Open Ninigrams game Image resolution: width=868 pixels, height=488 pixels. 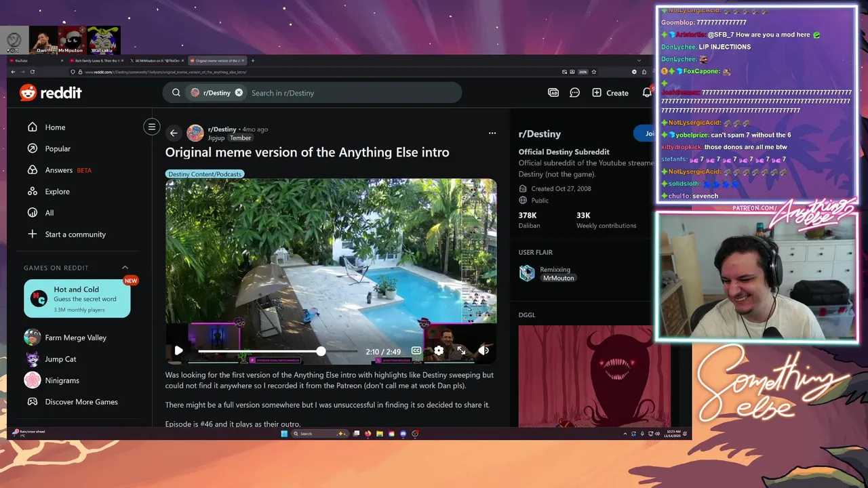(52, 380)
